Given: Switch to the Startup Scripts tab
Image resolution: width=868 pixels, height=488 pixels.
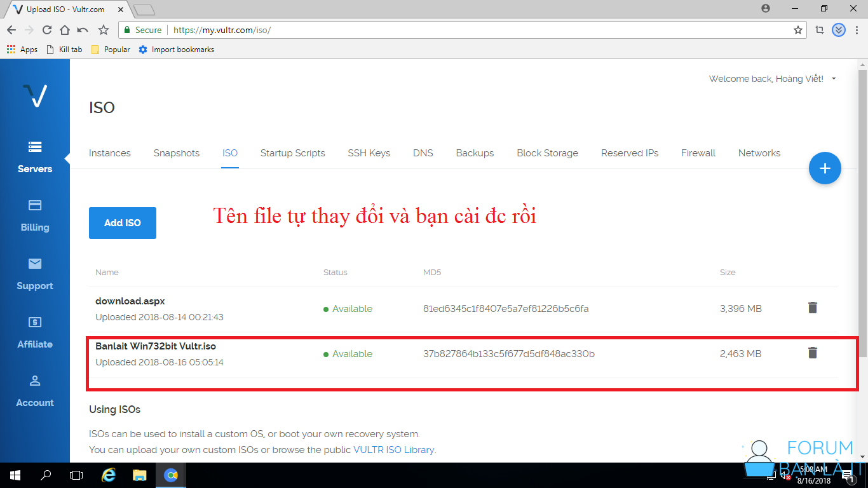Looking at the screenshot, I should click(292, 153).
